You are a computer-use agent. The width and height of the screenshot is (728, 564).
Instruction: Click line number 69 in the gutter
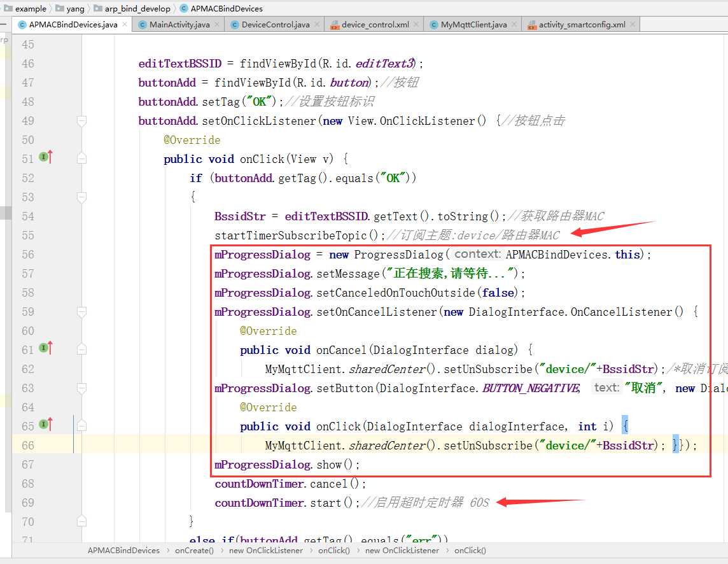tap(28, 503)
